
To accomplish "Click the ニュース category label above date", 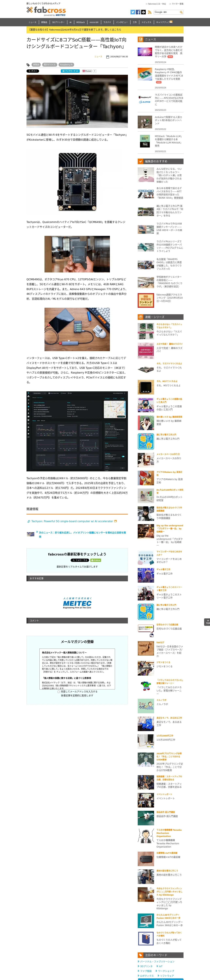I will 98,57.
